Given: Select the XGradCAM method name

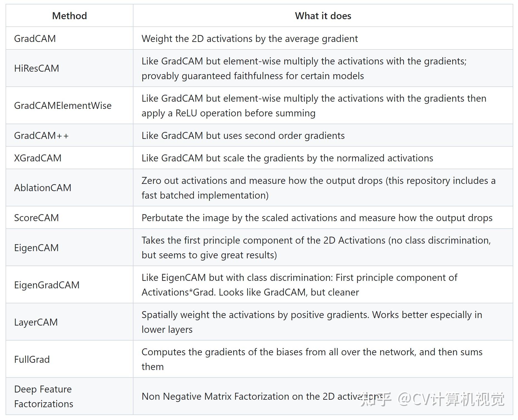Looking at the screenshot, I should pyautogui.click(x=38, y=158).
